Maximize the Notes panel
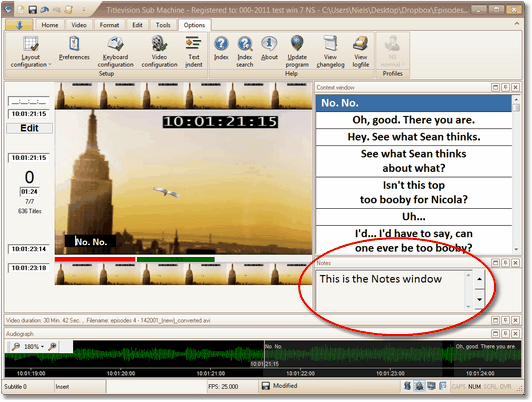The height and width of the screenshot is (402, 532). [x=495, y=263]
